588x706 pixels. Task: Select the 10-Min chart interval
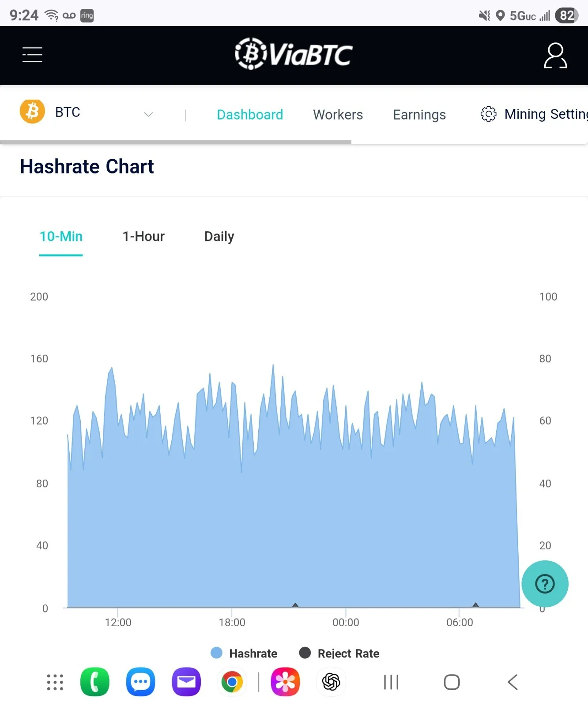pos(61,237)
